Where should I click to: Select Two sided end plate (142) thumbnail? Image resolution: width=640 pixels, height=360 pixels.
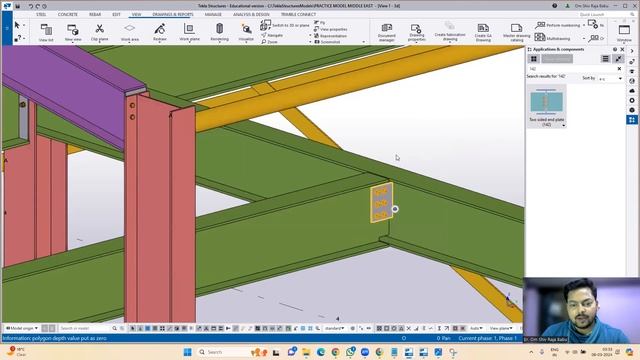[547, 106]
